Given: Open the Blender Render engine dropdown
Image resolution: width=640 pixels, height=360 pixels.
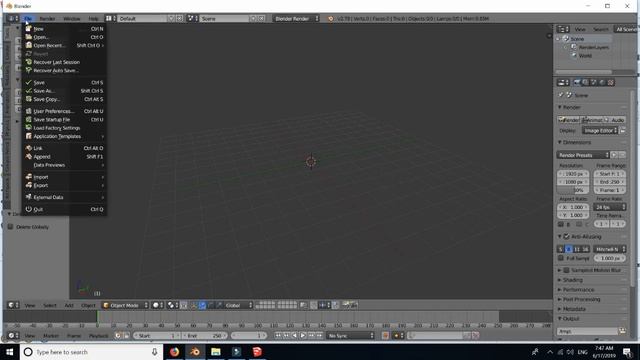Looking at the screenshot, I should pyautogui.click(x=296, y=18).
